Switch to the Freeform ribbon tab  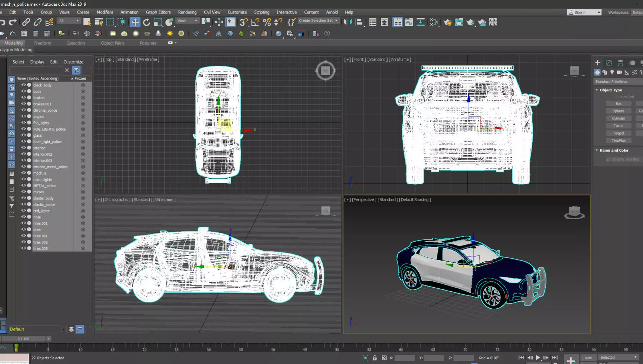[43, 43]
